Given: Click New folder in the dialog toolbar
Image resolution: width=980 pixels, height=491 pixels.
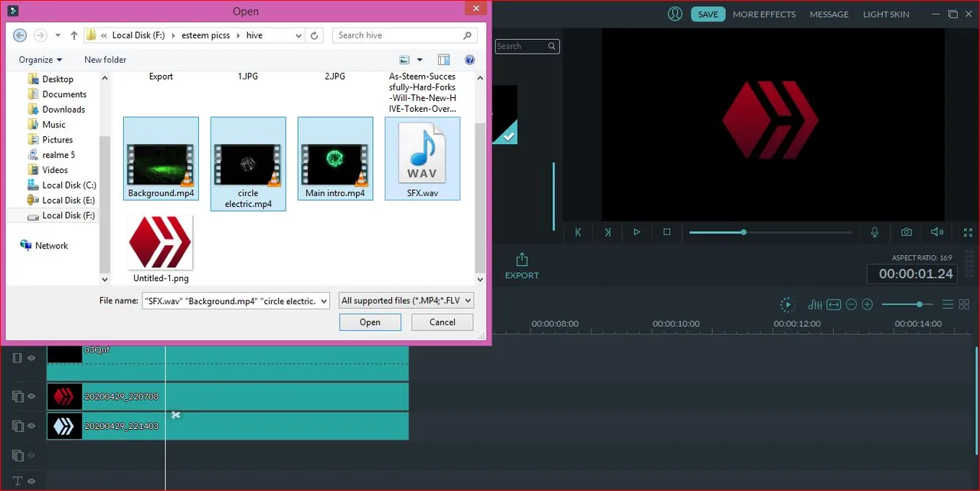Looking at the screenshot, I should pyautogui.click(x=105, y=60).
